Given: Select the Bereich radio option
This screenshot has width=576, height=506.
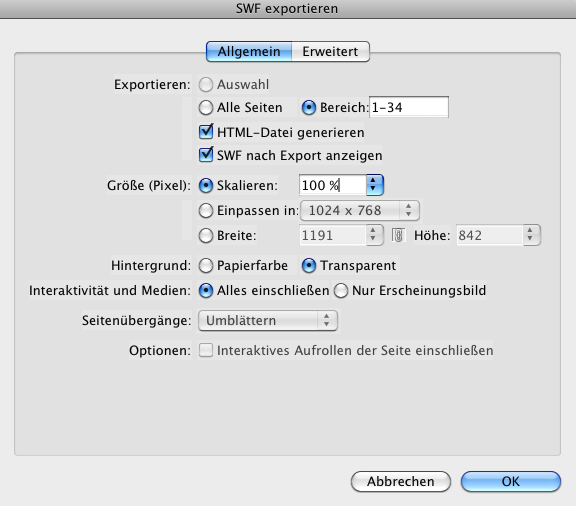Looking at the screenshot, I should tap(309, 108).
